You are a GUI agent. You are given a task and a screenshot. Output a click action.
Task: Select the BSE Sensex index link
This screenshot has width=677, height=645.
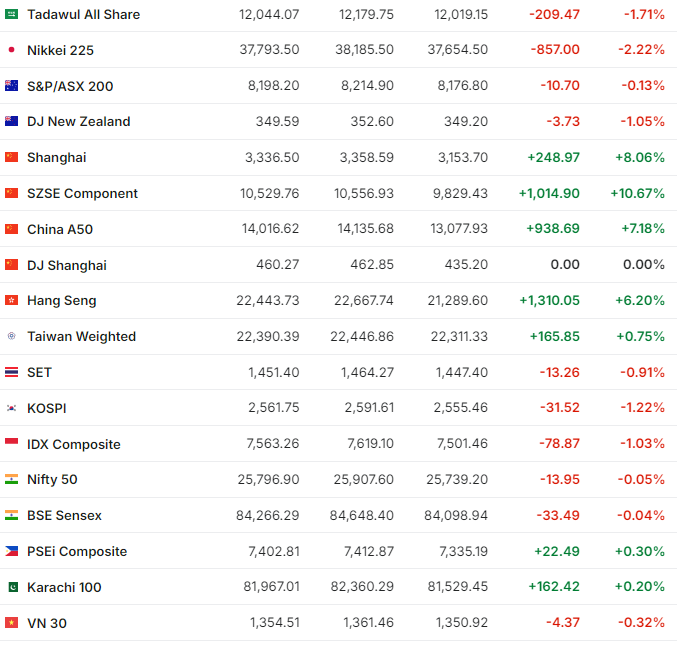coord(64,516)
